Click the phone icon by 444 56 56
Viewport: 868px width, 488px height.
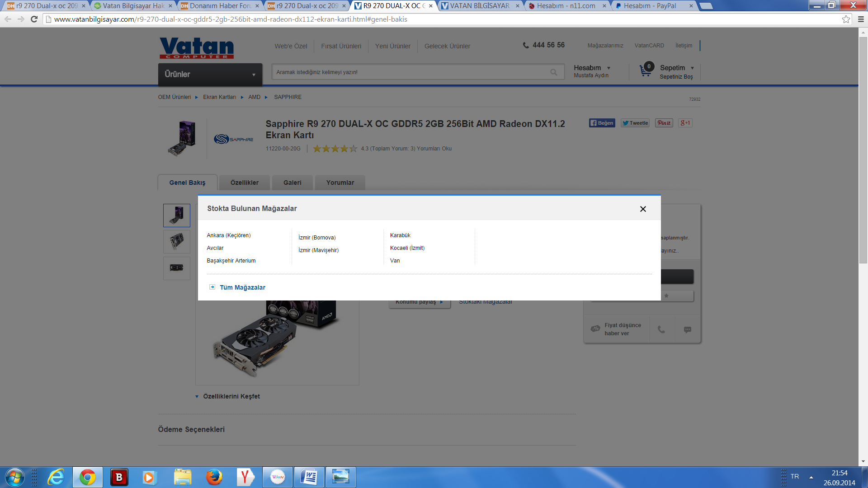tap(526, 45)
